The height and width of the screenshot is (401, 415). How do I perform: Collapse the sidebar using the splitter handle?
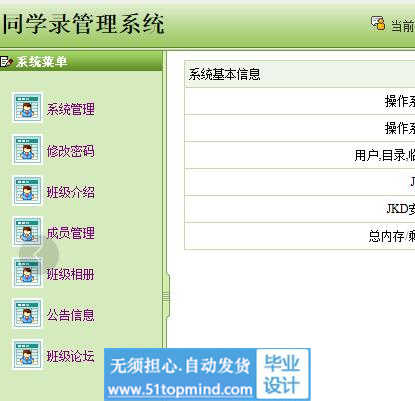pos(166,296)
